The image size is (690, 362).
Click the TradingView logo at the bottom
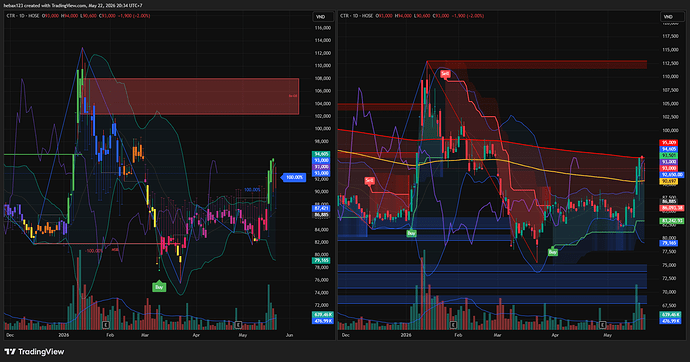34,351
